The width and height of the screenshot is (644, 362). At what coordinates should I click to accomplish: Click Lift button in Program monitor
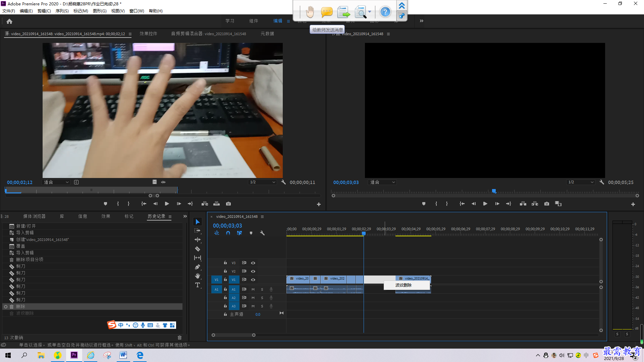click(x=523, y=204)
